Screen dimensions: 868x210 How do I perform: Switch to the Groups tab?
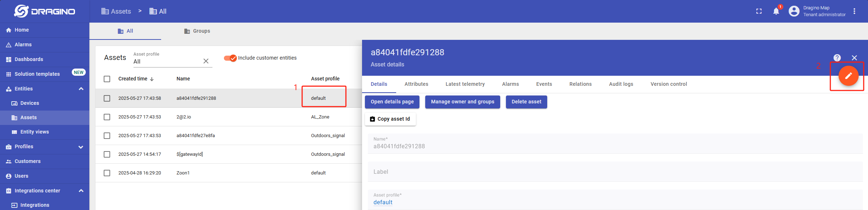point(197,31)
